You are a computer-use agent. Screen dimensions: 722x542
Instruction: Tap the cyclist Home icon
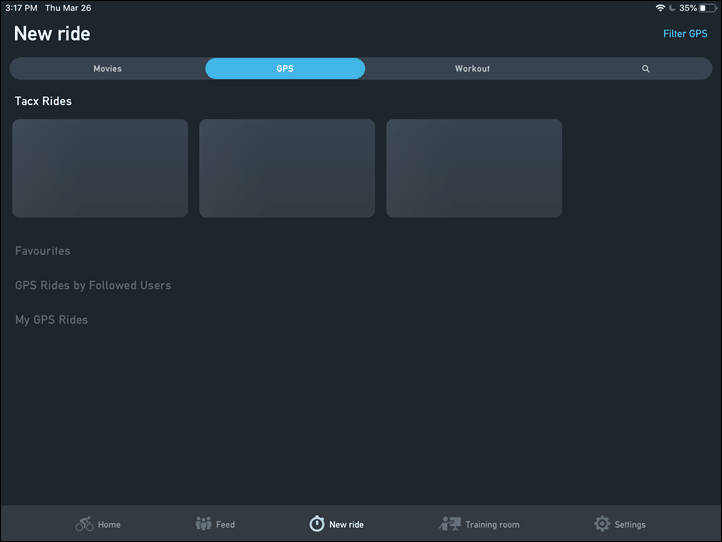[84, 524]
